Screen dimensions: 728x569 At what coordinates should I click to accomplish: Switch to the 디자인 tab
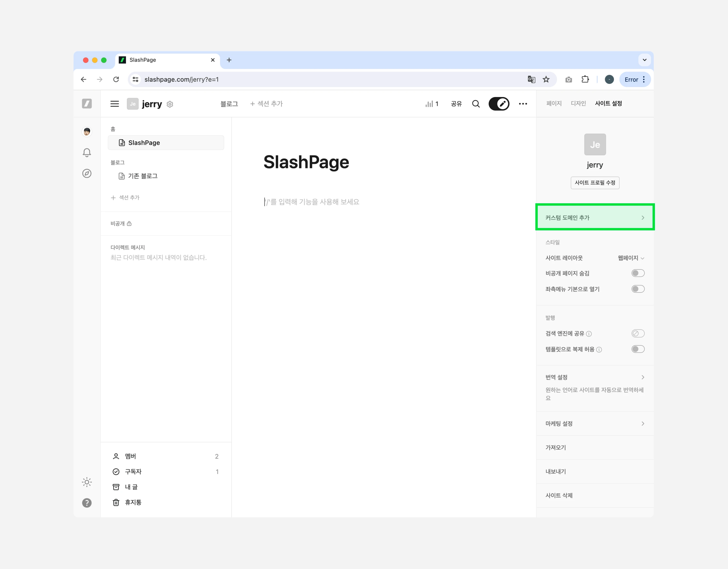coord(578,103)
